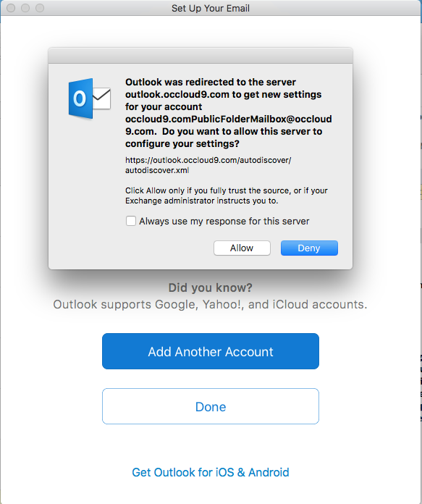Click the blue Outlook "O" logo
The height and width of the screenshot is (504, 422).
[80, 98]
